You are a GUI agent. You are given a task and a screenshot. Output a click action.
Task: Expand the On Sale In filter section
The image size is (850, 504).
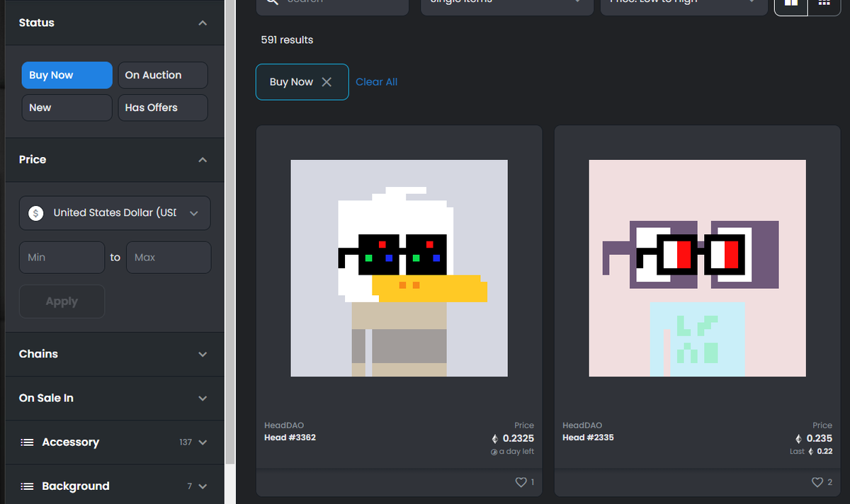coord(115,398)
